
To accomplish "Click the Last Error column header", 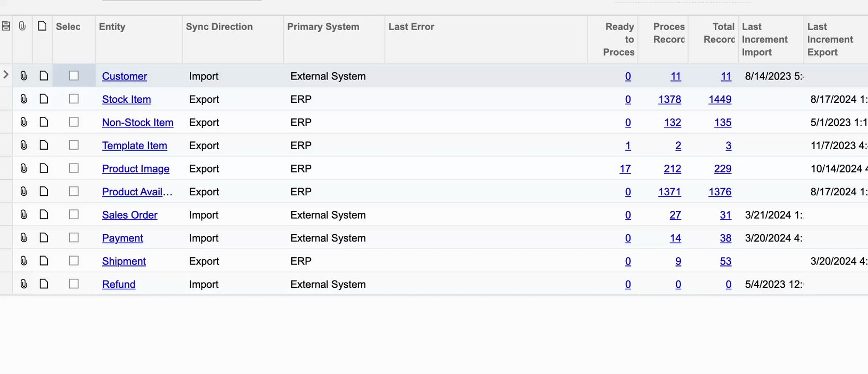I will coord(411,26).
